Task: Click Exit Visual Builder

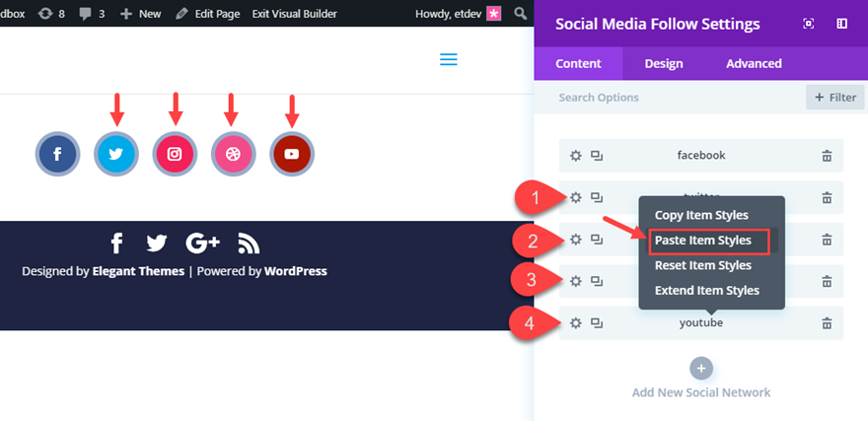Action: 295,13
